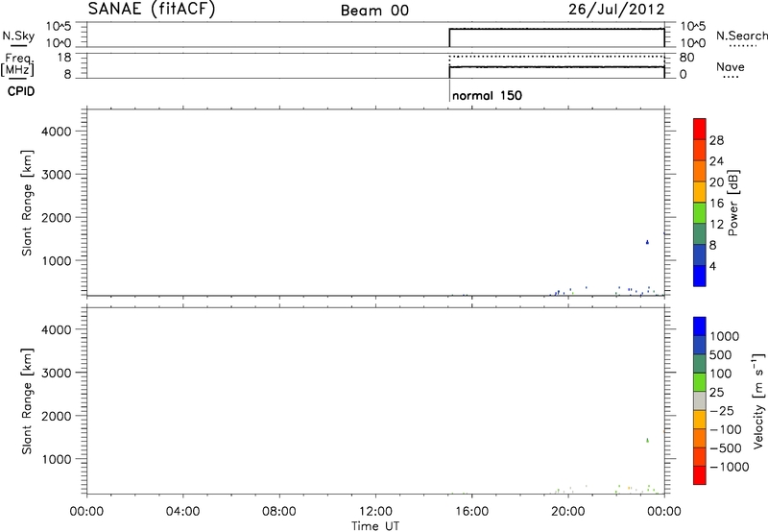This screenshot has width=768, height=532.
Task: Click the N.Sky axis label
Action: coord(18,36)
